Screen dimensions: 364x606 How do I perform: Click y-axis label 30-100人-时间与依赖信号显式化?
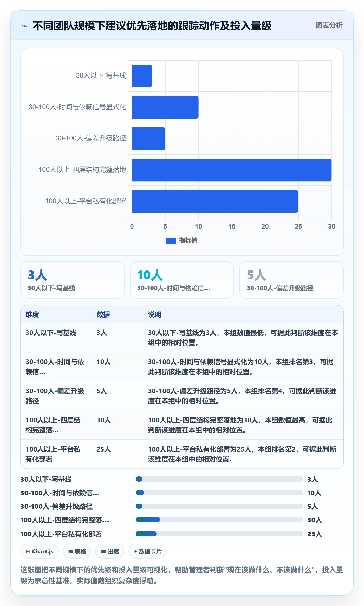coord(77,107)
